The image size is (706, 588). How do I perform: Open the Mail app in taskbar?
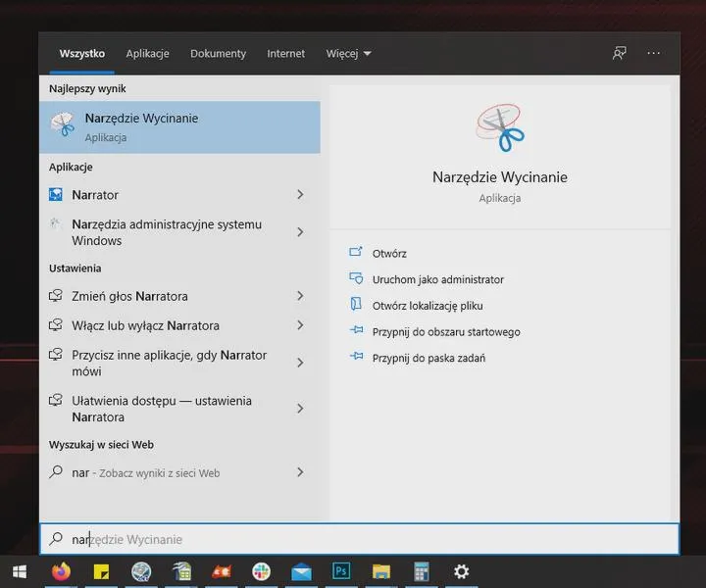pos(301,572)
